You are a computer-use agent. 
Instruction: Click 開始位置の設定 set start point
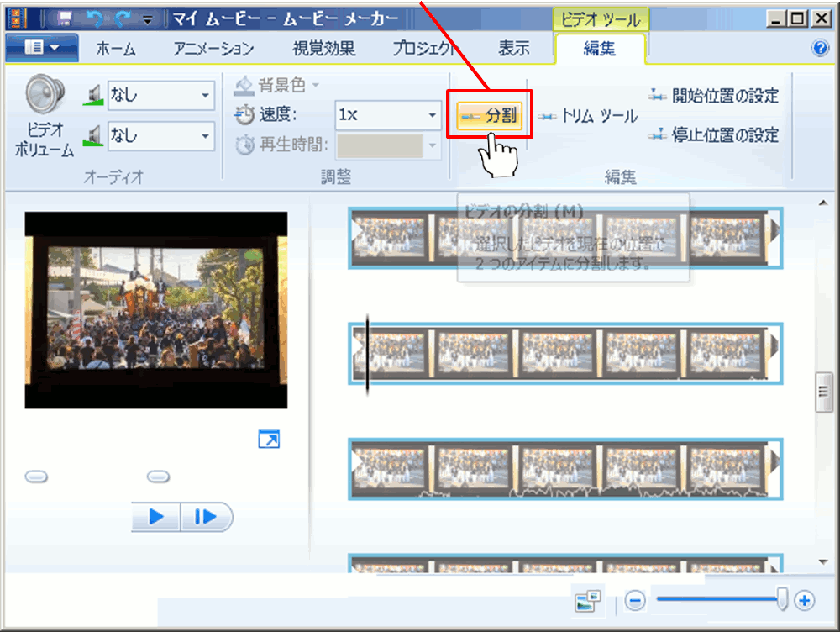coord(715,96)
